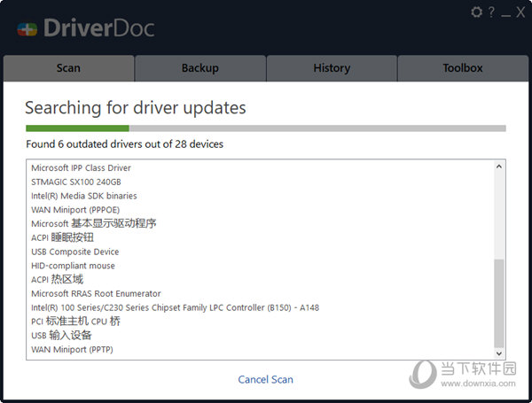The width and height of the screenshot is (532, 403).
Task: Click the green scan progress bar
Action: (x=77, y=128)
